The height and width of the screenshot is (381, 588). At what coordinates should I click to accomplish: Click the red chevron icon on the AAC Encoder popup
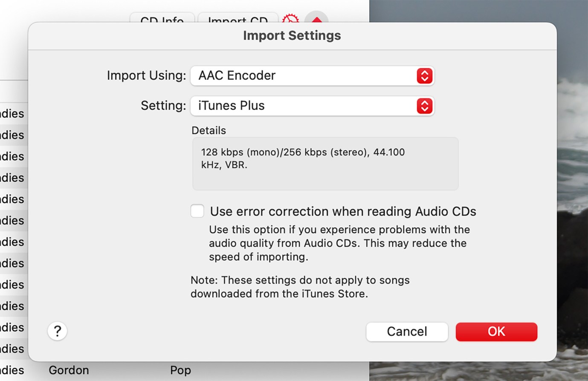[x=424, y=75]
